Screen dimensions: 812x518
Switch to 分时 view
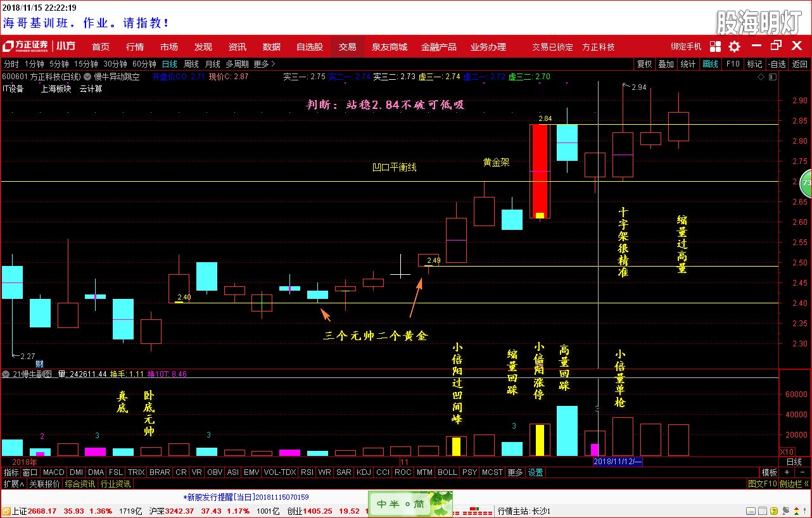click(x=11, y=64)
